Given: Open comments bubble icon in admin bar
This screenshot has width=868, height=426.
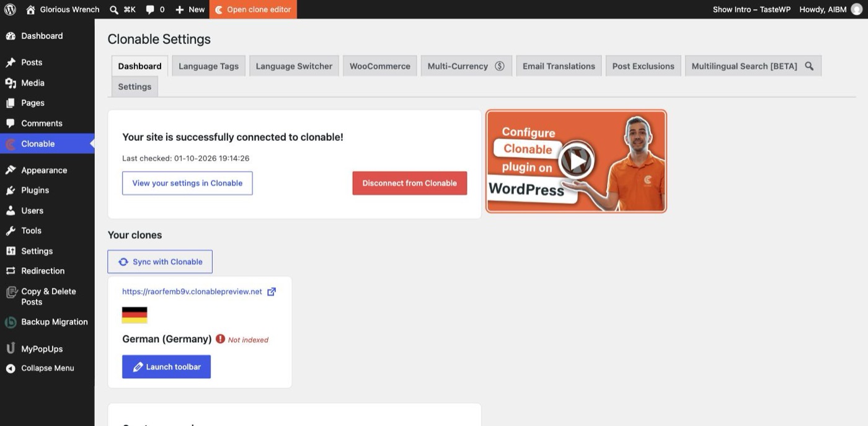Looking at the screenshot, I should tap(150, 9).
